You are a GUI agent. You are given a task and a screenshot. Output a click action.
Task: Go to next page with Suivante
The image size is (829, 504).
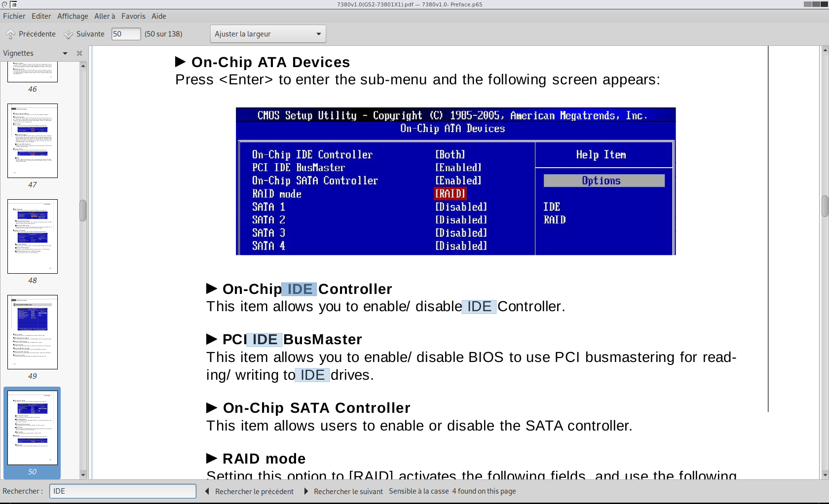coord(84,34)
